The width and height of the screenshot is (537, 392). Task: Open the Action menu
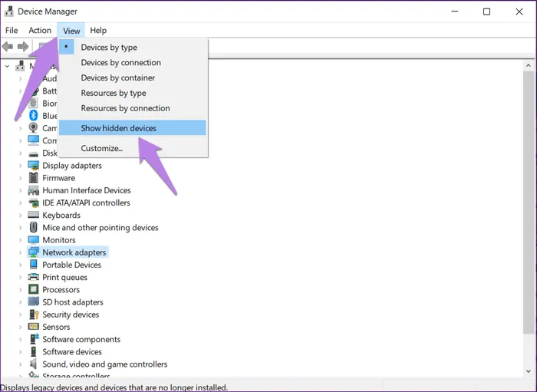(40, 31)
